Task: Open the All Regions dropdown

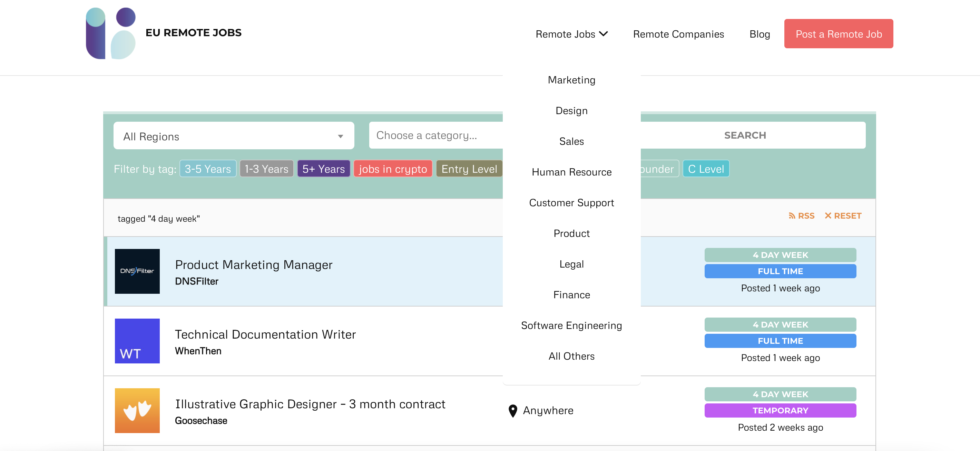Action: point(233,136)
